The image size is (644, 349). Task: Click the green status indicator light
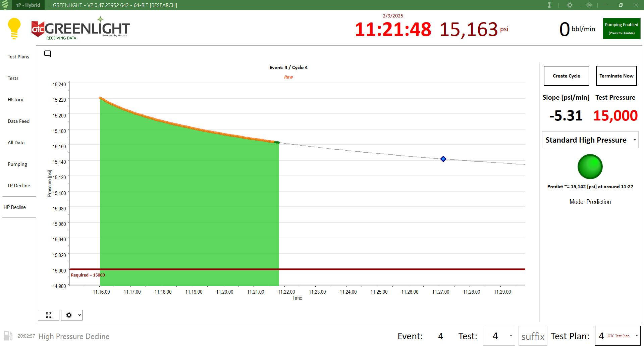tap(590, 167)
